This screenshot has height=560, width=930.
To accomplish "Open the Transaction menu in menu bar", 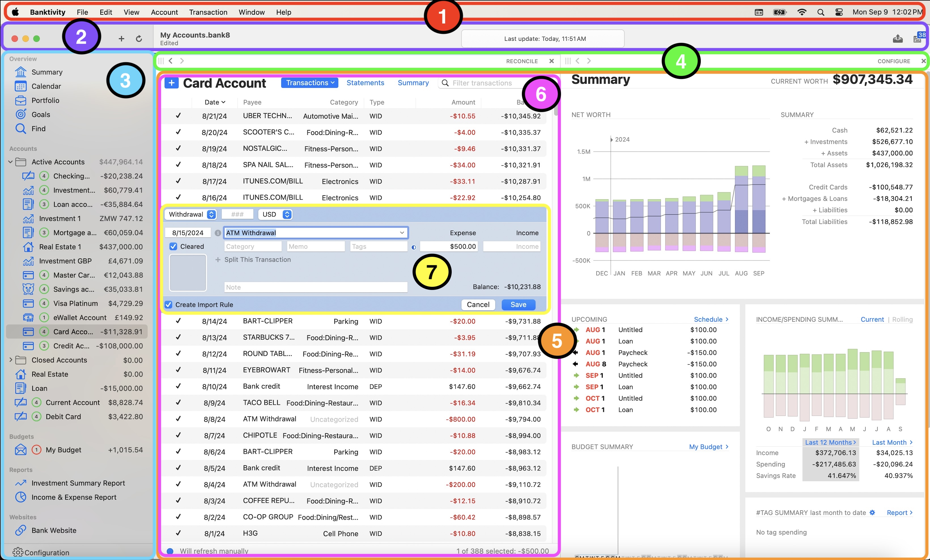I will (208, 12).
